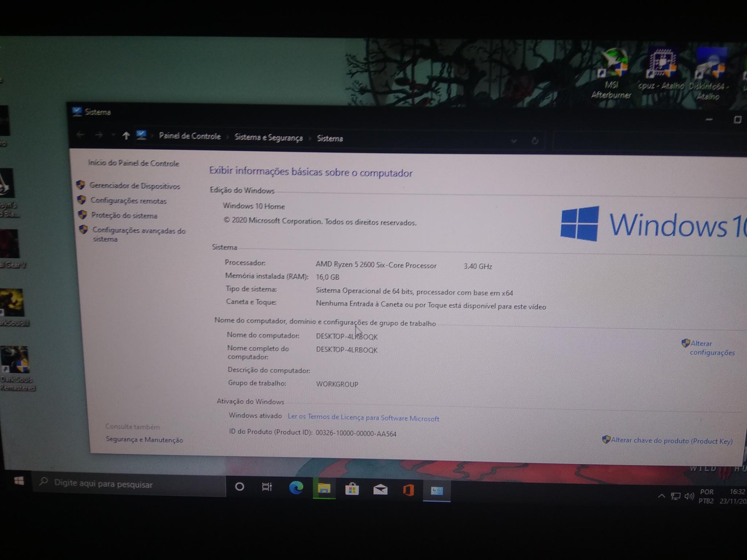This screenshot has width=747, height=560.
Task: Maximize the Sistema window
Action: tap(737, 120)
